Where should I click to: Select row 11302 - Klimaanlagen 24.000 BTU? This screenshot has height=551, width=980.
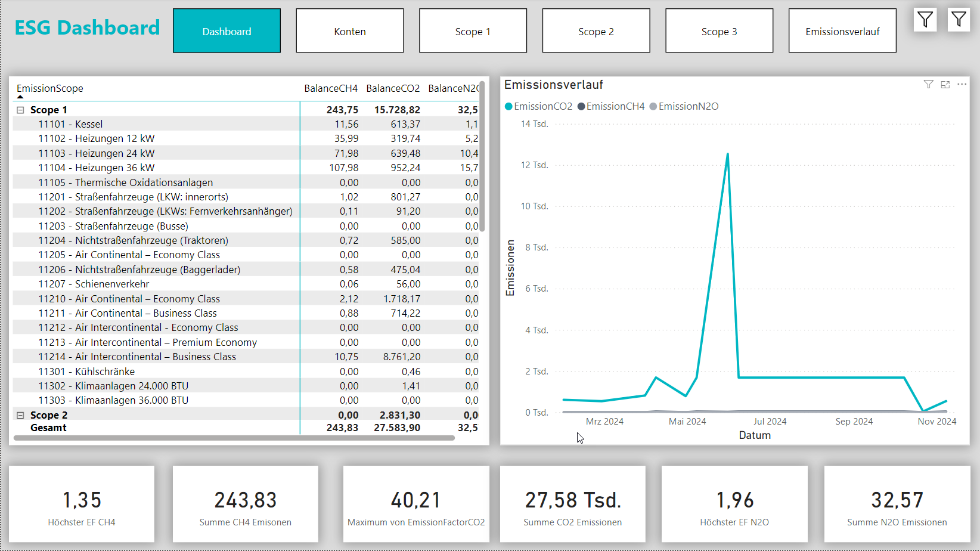[x=246, y=386]
